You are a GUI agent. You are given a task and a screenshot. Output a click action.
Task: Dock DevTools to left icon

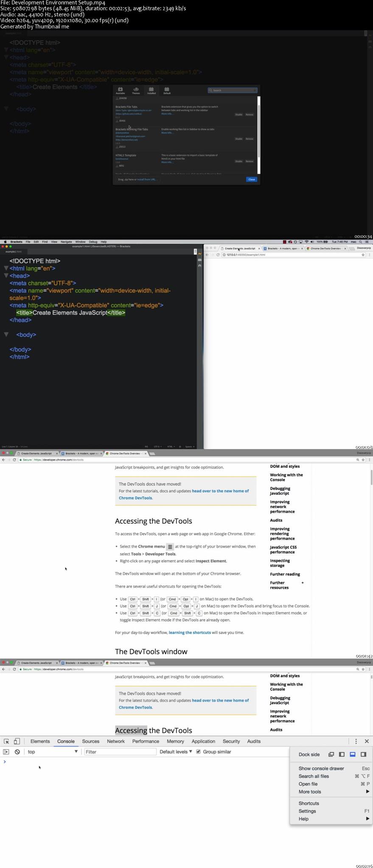tap(342, 754)
